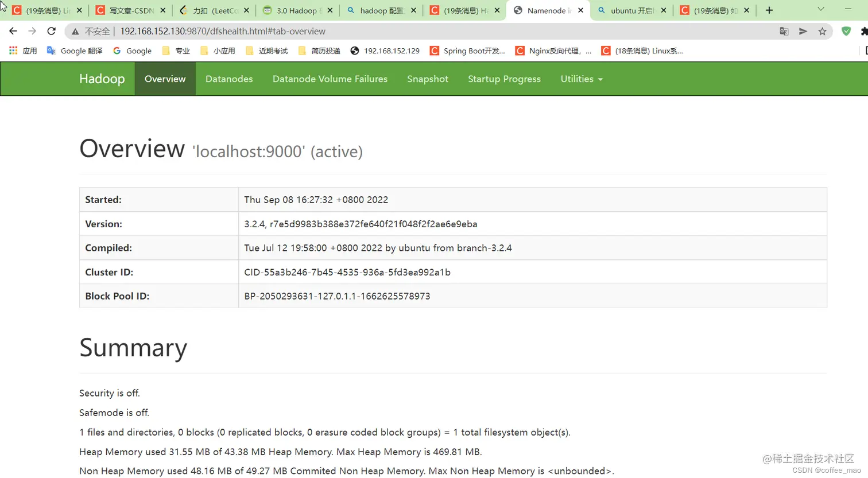Screen dimensions: 868x478
Task: Bookmark this page with the star
Action: pyautogui.click(x=823, y=32)
